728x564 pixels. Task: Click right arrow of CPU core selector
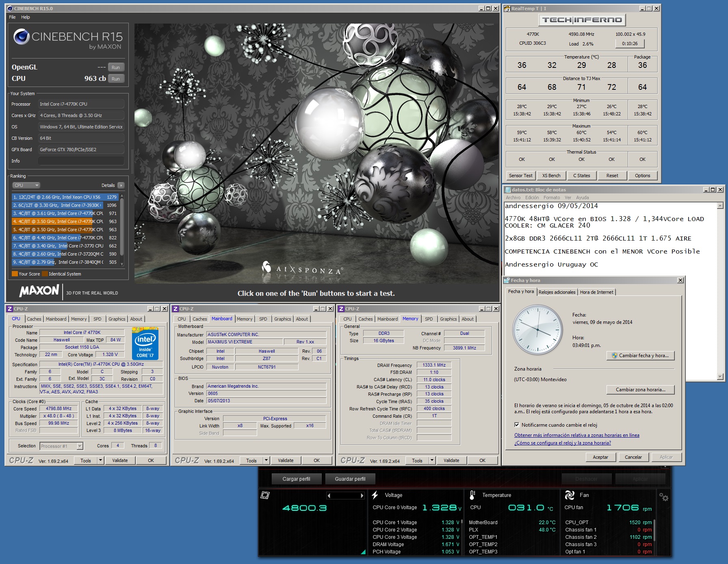point(362,496)
